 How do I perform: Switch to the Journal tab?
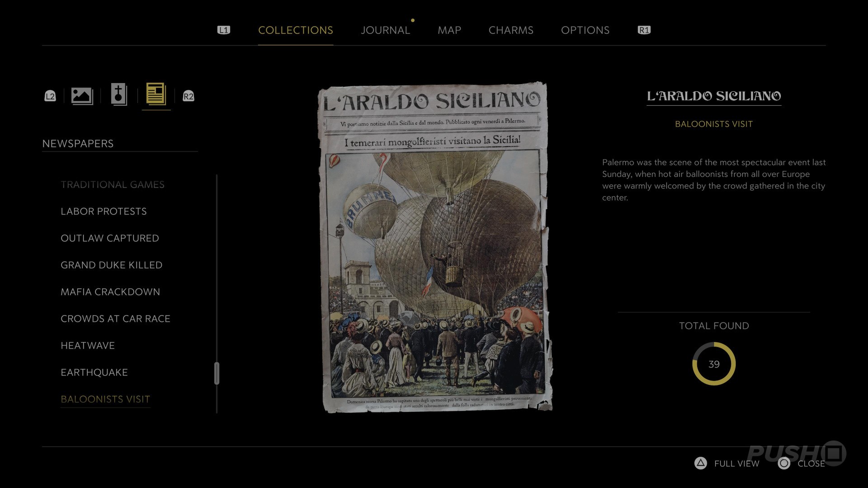pos(385,30)
